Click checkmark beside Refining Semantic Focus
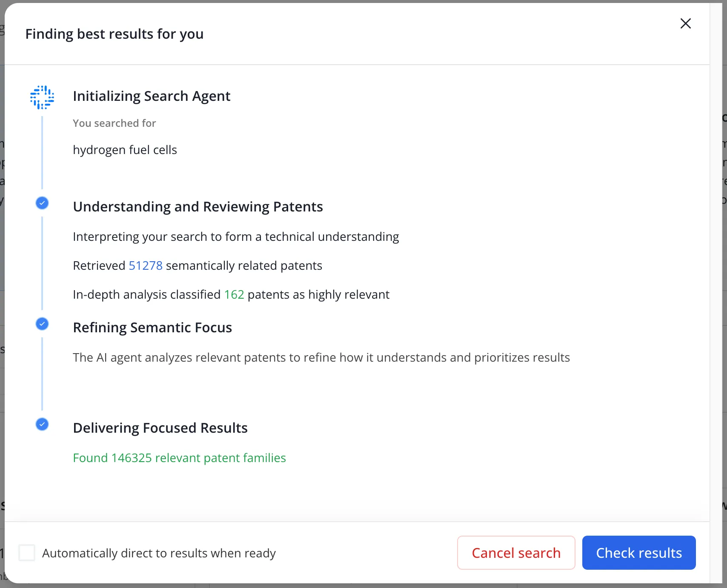The height and width of the screenshot is (588, 727). point(42,324)
